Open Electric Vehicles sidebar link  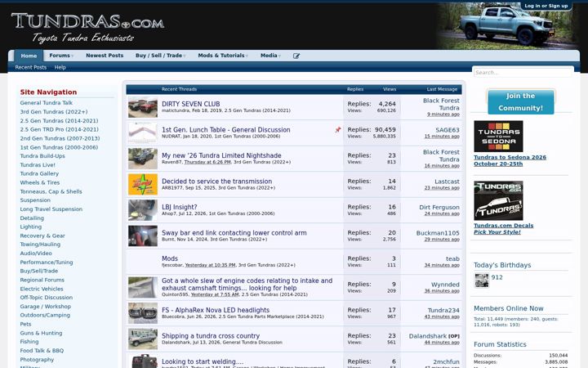[42, 289]
